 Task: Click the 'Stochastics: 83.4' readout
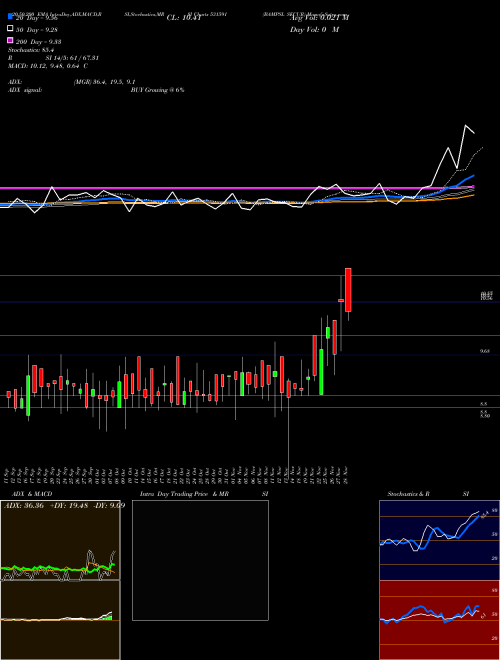[x=29, y=50]
